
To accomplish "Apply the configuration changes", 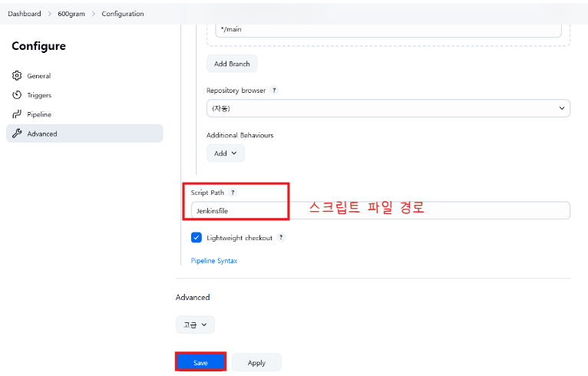I will 256,362.
